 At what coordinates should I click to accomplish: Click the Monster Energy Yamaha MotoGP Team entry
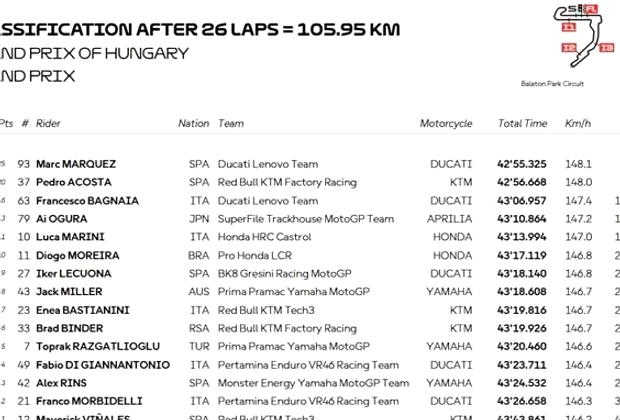tap(313, 383)
